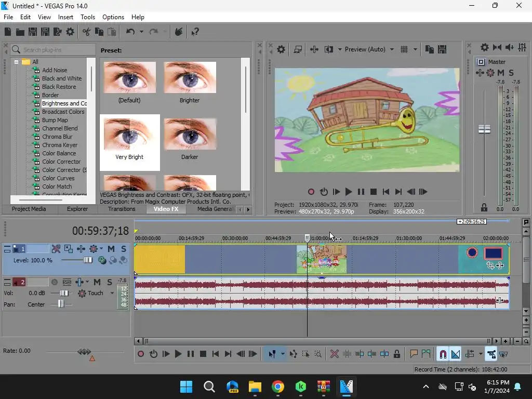This screenshot has width=532, height=399.
Task: Open Project Properties gear in main toolbar
Action: 70,32
